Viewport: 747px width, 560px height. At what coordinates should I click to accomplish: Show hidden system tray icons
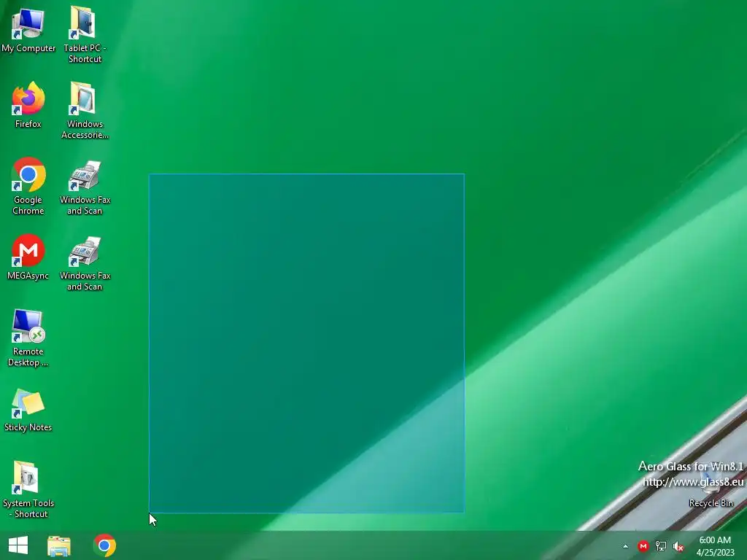(x=625, y=546)
